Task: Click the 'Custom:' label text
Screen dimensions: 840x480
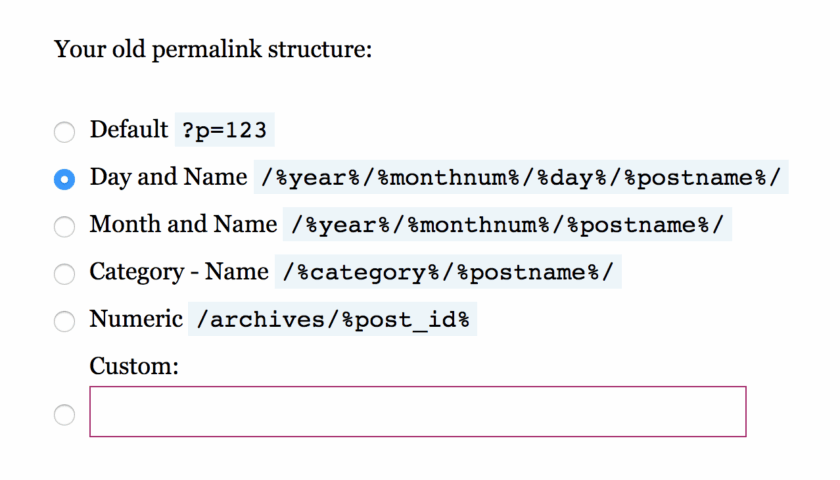Action: (x=134, y=366)
